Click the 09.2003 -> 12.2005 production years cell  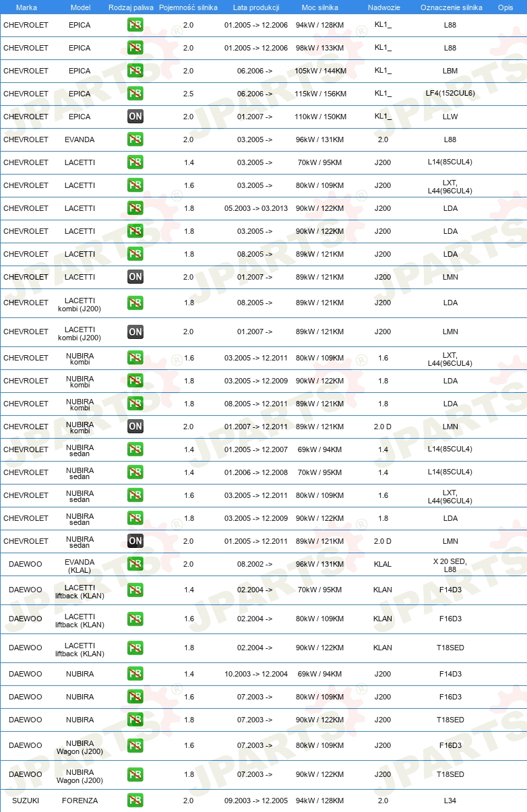click(x=256, y=801)
